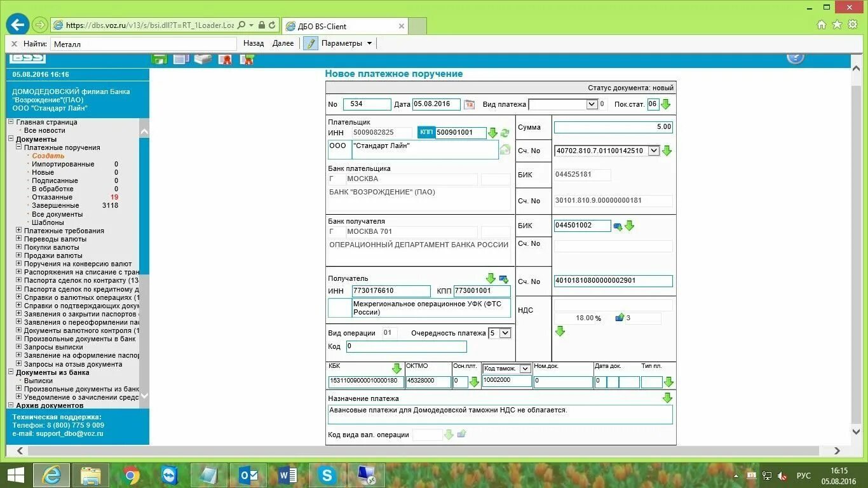Click the green save document toolbar icon
Screen dimensions: 868x488
click(159, 59)
